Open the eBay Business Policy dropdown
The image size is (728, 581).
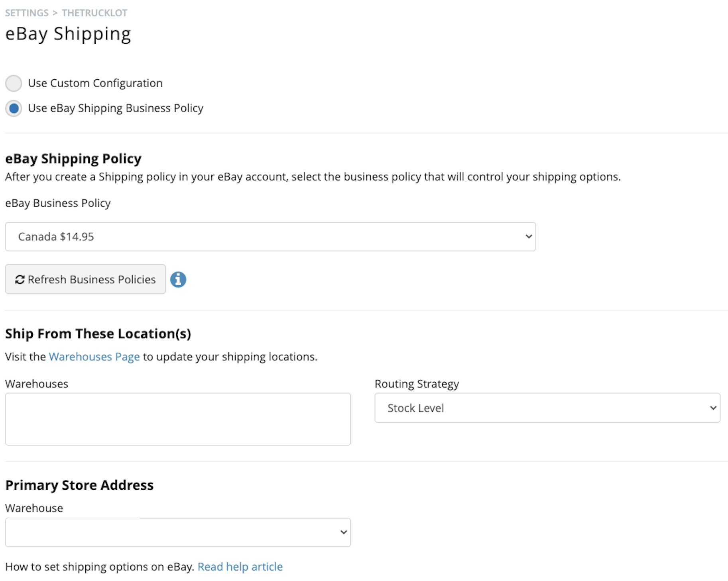pos(270,237)
